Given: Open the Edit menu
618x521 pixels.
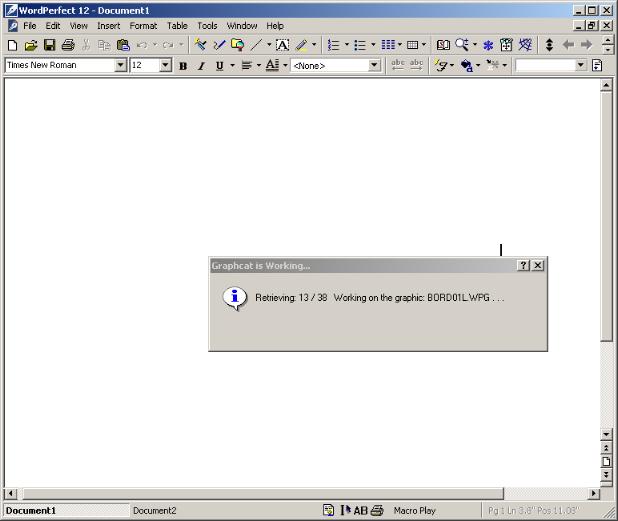Looking at the screenshot, I should 53,26.
